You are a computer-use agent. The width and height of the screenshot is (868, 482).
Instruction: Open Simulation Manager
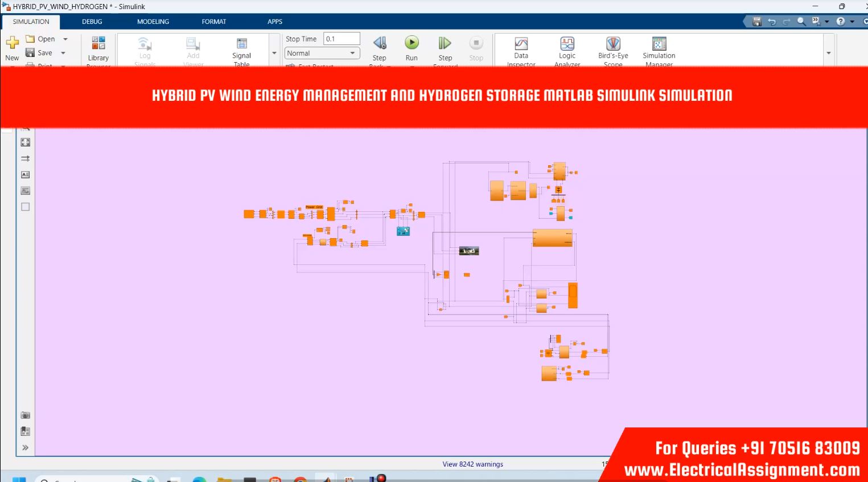coord(659,48)
